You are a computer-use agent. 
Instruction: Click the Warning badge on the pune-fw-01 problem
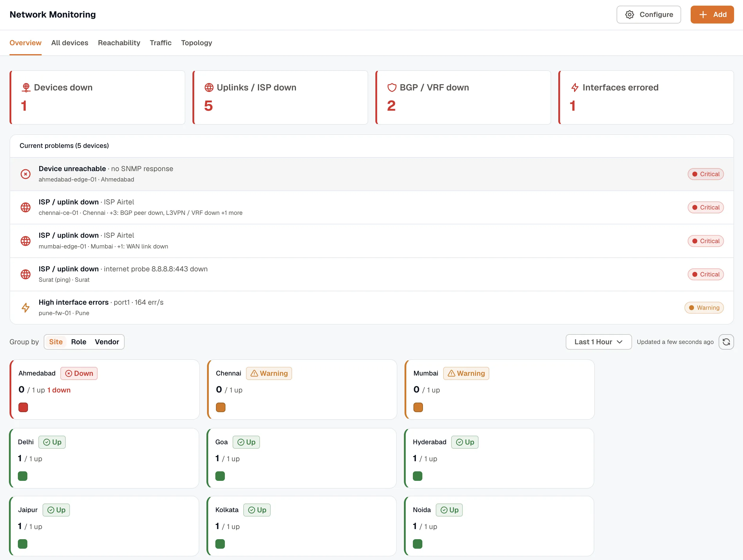pyautogui.click(x=704, y=307)
